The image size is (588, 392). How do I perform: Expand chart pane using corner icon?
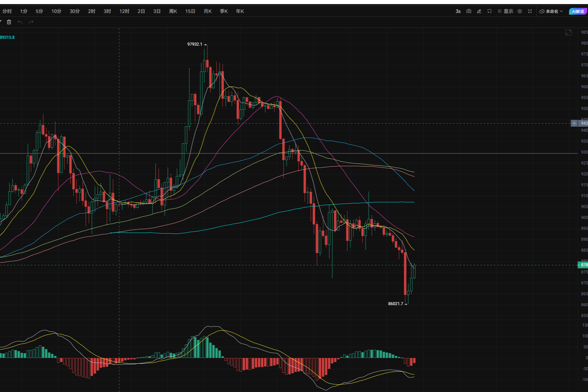click(x=568, y=32)
